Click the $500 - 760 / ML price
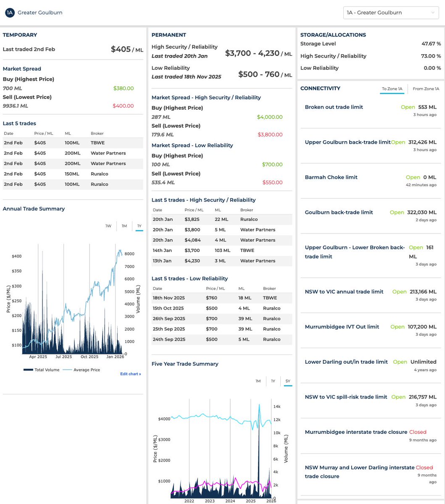Image resolution: width=445 pixels, height=504 pixels. tap(265, 74)
